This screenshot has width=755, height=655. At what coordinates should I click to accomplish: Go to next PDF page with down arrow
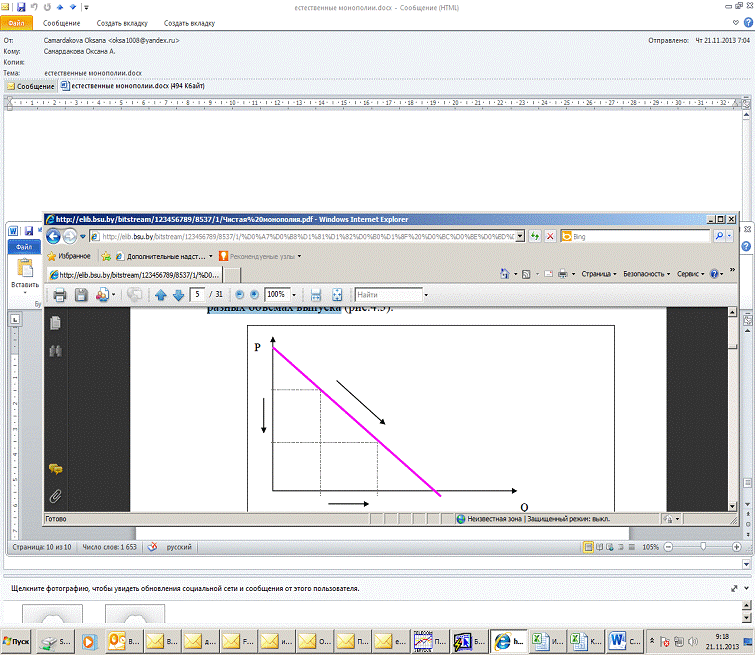pyautogui.click(x=178, y=295)
